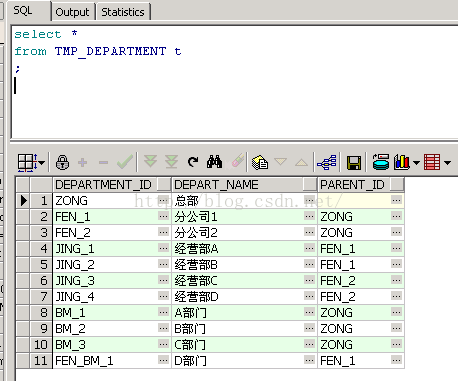Screen dimensions: 458x381
Task: Click the clear records eraser icon
Action: [237, 161]
